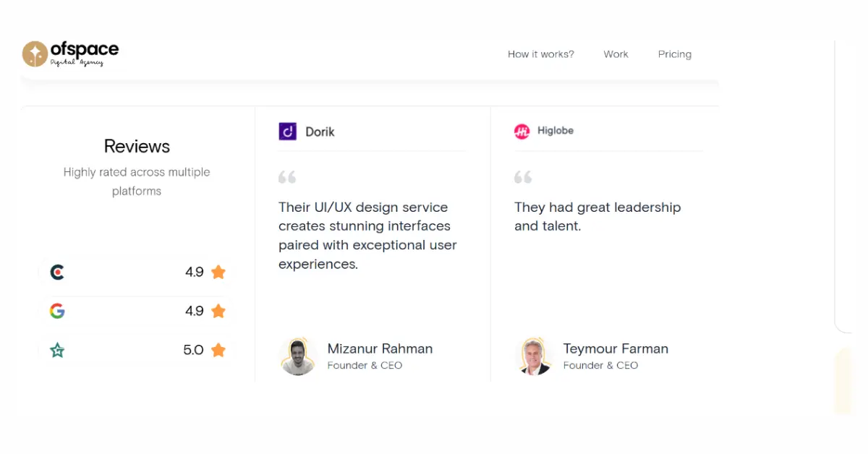The image size is (868, 454).
Task: Click the green Trustpilot star icon
Action: [x=56, y=350]
